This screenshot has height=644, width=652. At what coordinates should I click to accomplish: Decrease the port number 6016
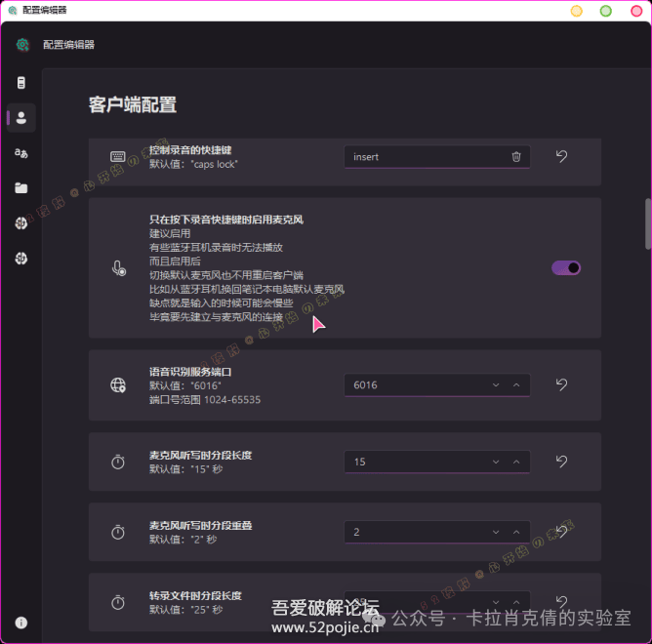(x=497, y=385)
